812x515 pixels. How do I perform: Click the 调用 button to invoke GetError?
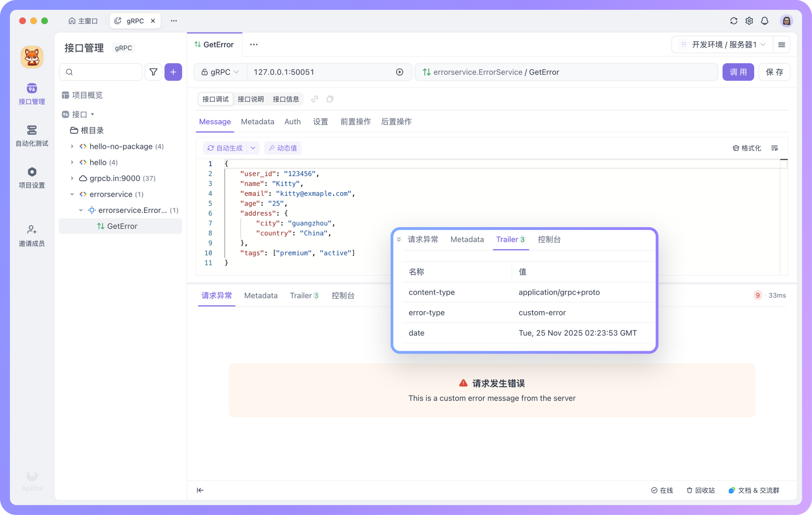[738, 72]
